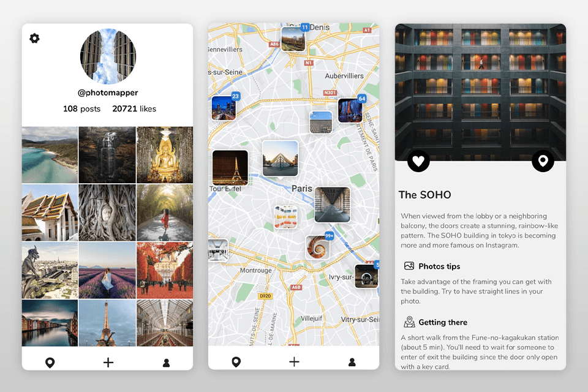Image resolution: width=588 pixels, height=392 pixels.
Task: Click the Montrouge label on map
Action: coord(256,270)
